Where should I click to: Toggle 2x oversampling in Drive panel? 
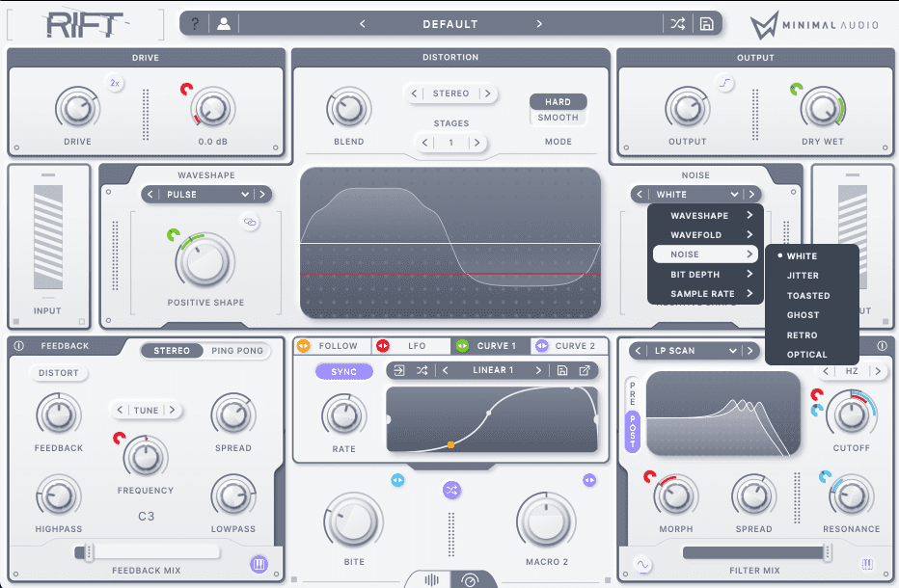pos(115,83)
